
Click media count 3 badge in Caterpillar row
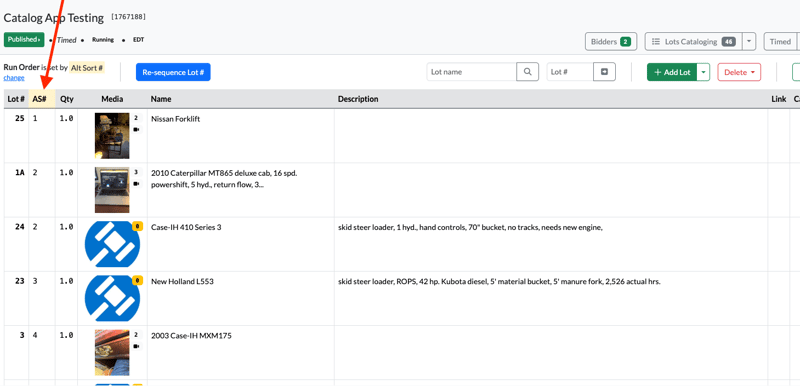(136, 172)
